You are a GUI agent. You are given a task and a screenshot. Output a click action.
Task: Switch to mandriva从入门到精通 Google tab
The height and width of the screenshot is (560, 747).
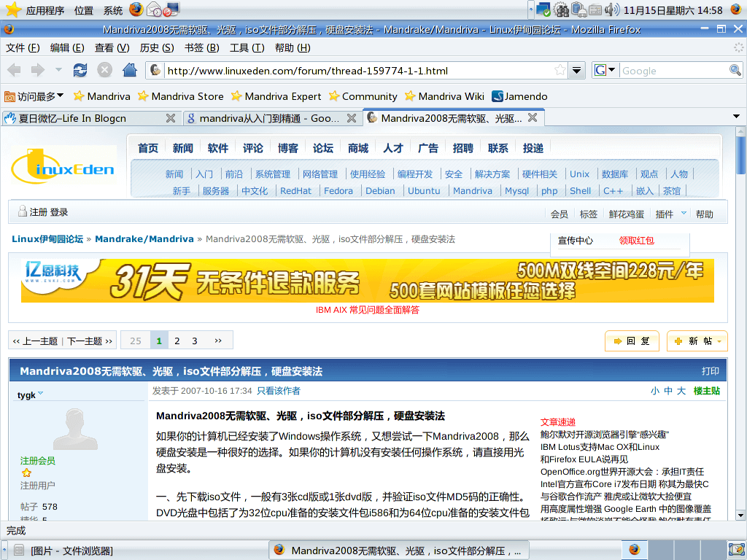pos(271,118)
